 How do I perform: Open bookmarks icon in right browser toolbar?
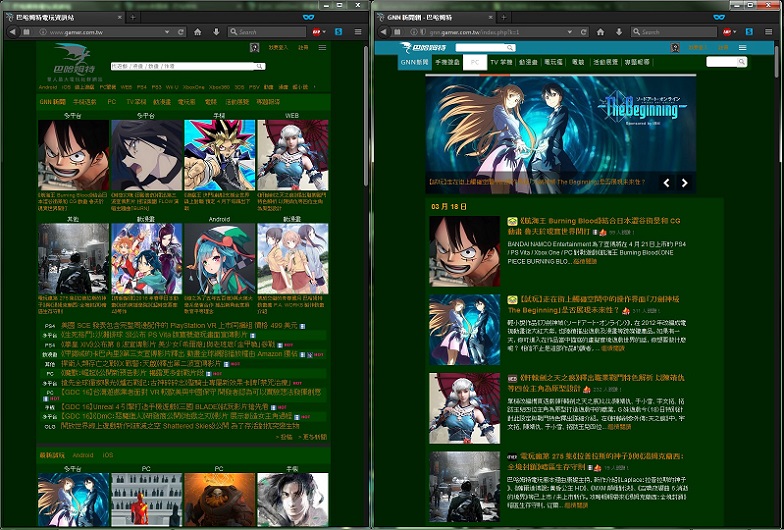pyautogui.click(x=398, y=32)
